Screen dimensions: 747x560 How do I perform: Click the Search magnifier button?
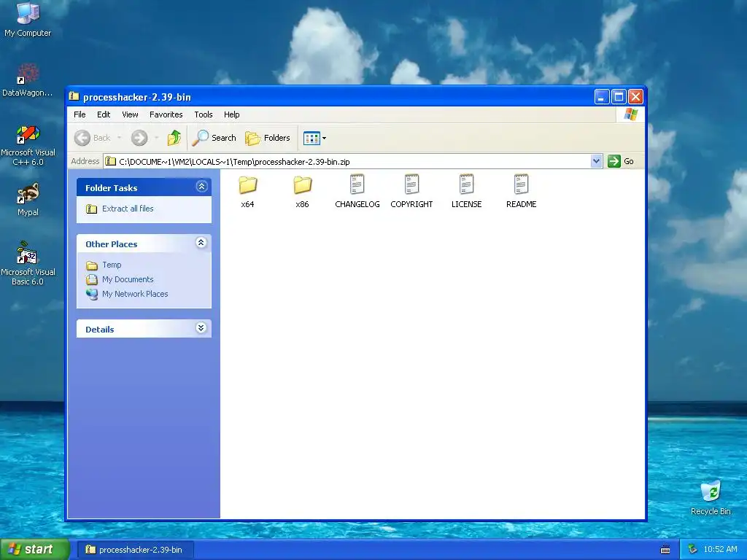pos(214,138)
